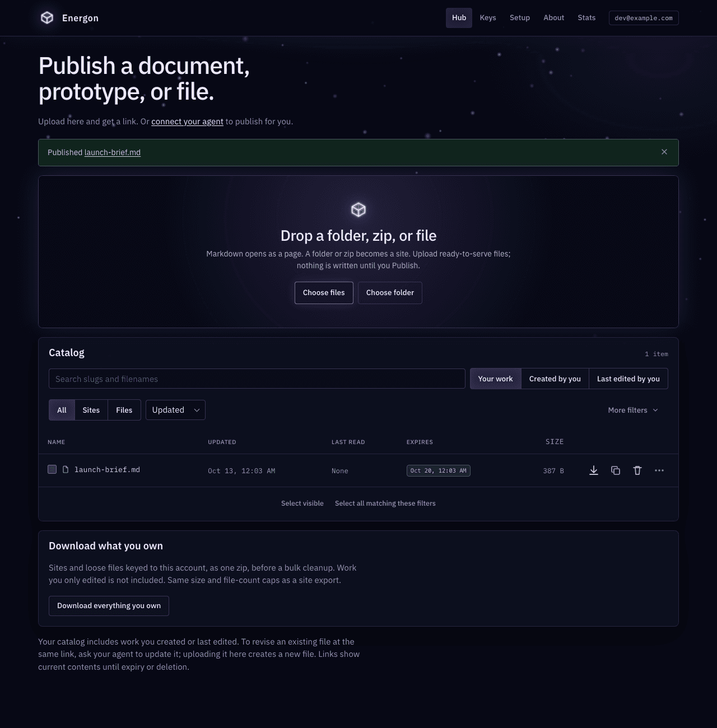Click the Oct 20, 12:03 AM expiry badge
Viewport: 717px width, 728px height.
pyautogui.click(x=439, y=470)
